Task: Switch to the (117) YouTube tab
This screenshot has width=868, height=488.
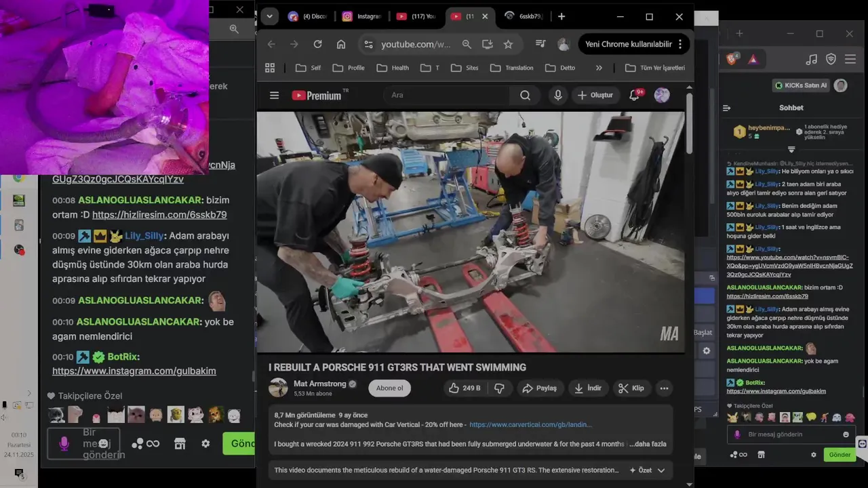Action: [416, 16]
